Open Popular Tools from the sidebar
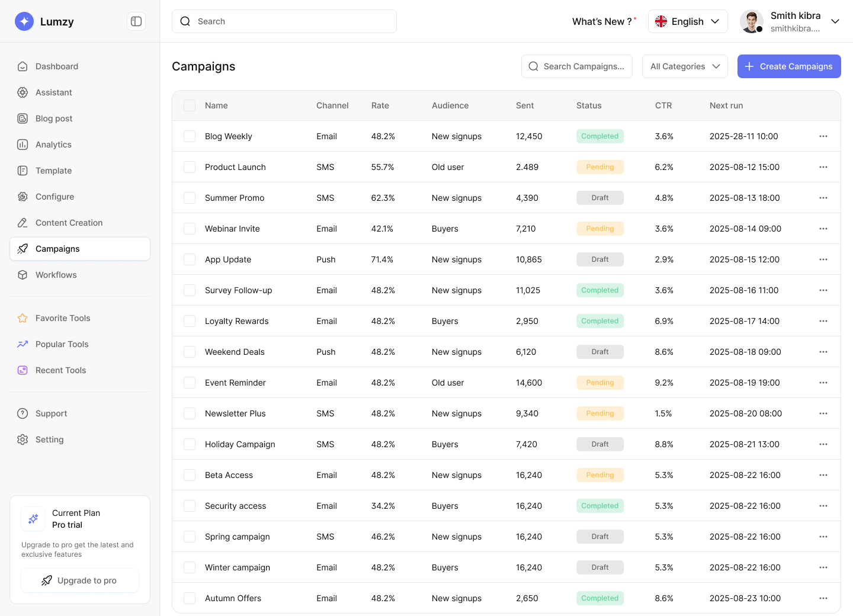Viewport: 853px width, 616px height. pos(61,344)
